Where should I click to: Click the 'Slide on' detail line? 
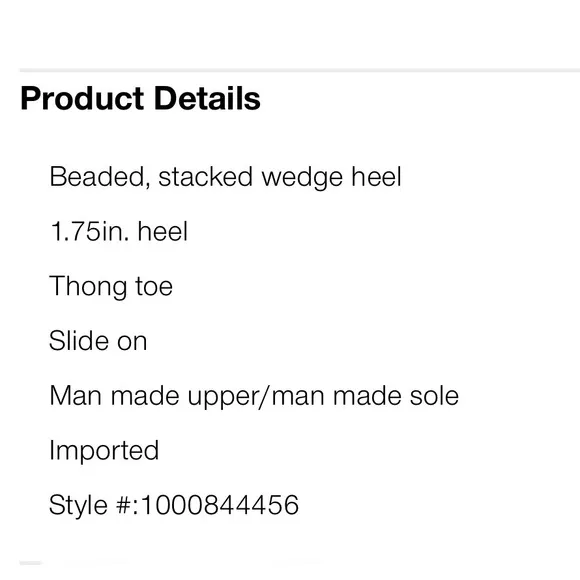point(98,341)
